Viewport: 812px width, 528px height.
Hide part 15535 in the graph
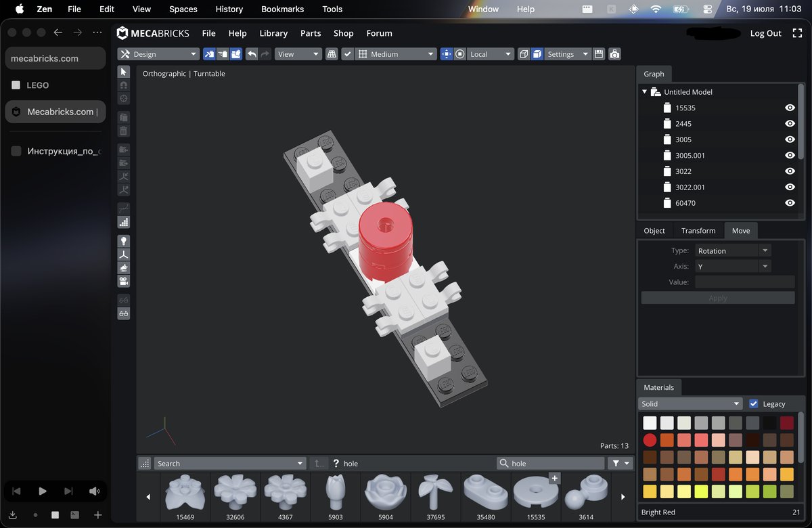coord(790,108)
